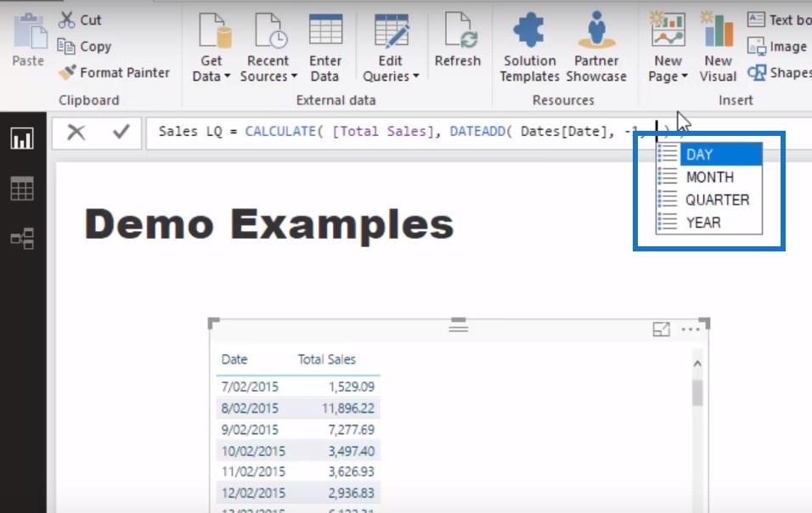Click the table's scroll-up arrow
The image size is (812, 513).
tap(697, 364)
